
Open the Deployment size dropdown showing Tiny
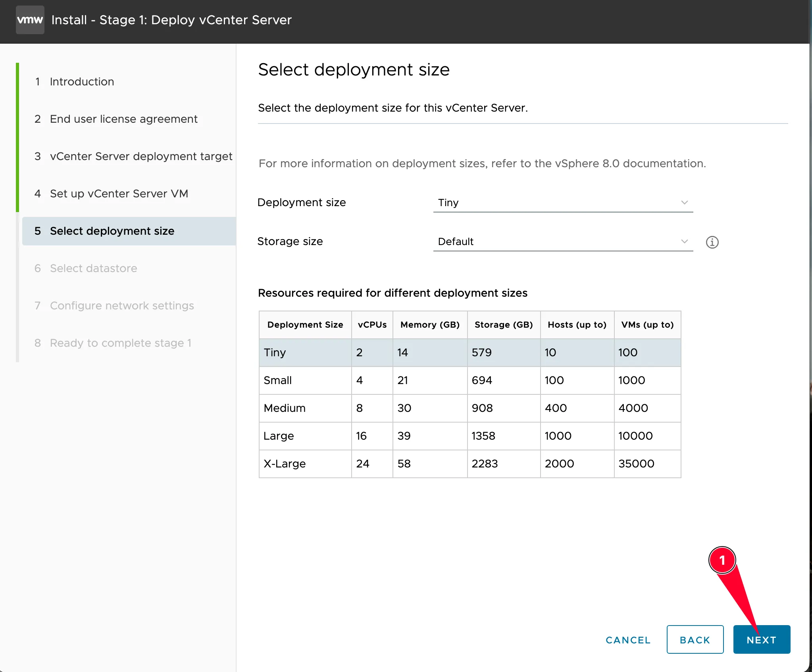[563, 203]
